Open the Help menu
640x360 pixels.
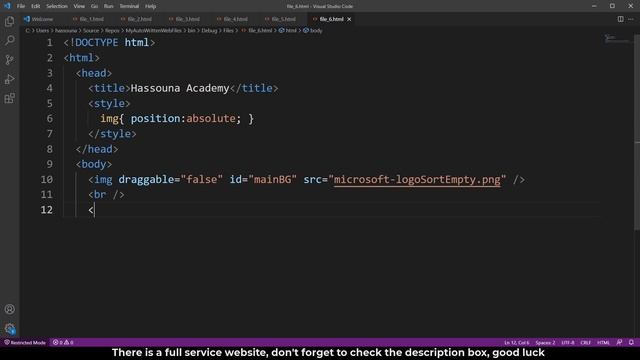click(151, 6)
